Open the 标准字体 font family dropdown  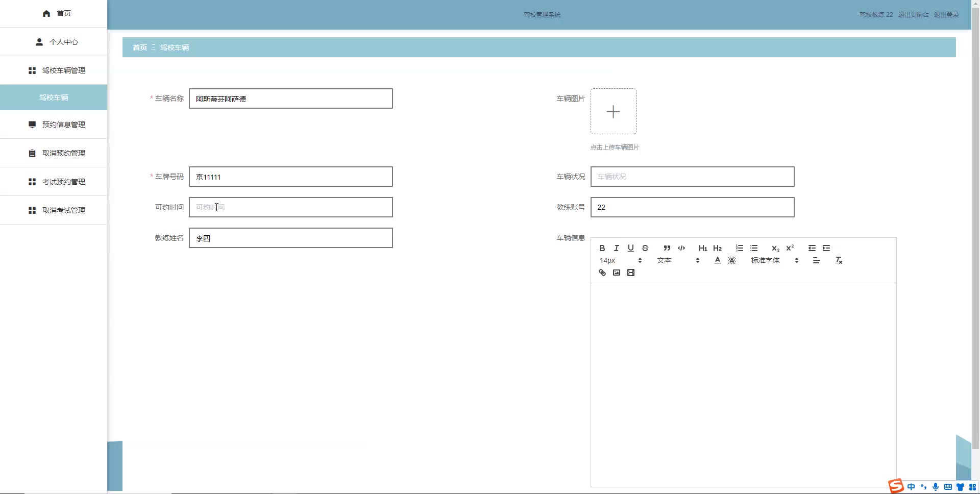[x=775, y=260]
